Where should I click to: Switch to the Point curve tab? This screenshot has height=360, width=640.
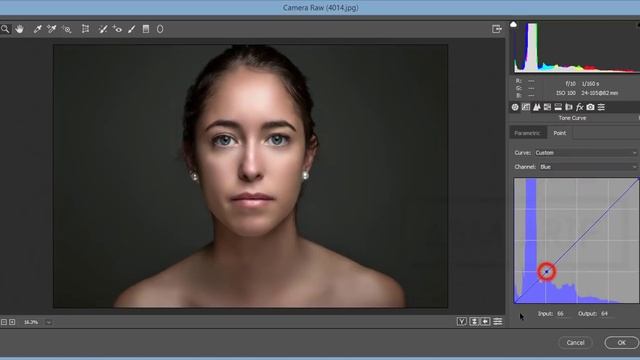point(560,133)
